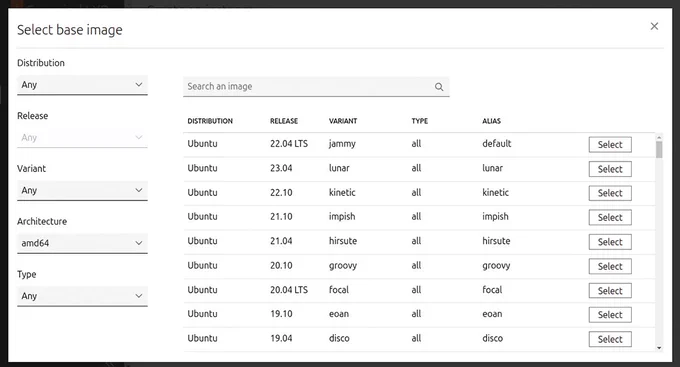This screenshot has width=680, height=367.
Task: Select the Ubuntu 19.04 disco image
Action: click(x=610, y=339)
